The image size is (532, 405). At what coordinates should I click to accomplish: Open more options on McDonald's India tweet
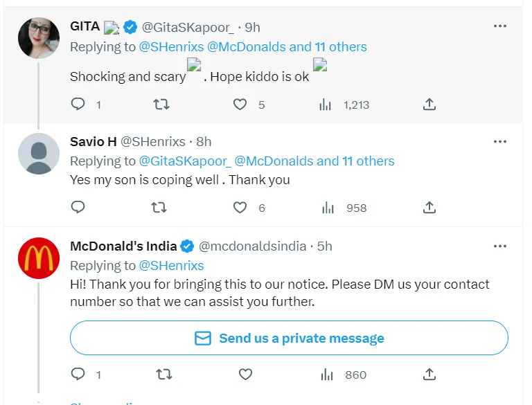pyautogui.click(x=499, y=246)
